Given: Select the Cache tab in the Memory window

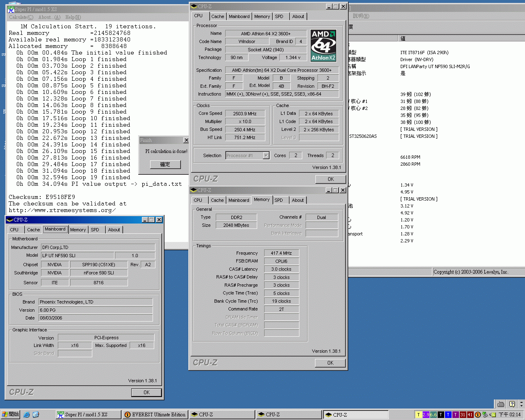Looking at the screenshot, I should click(217, 200).
